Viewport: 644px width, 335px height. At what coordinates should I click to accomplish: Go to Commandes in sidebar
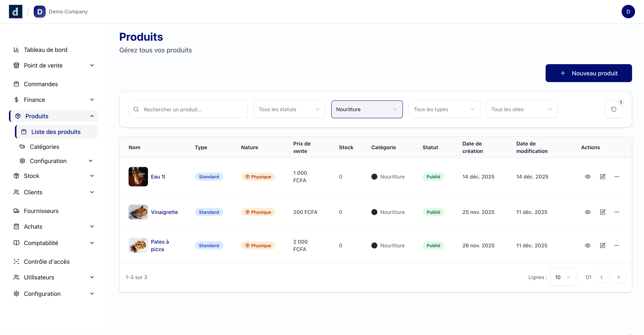tap(41, 84)
